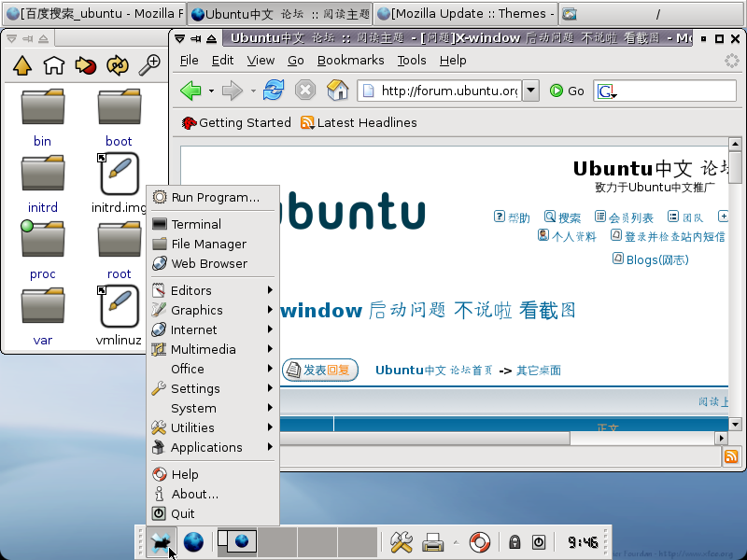
Task: Switch to the second workspace in pager
Action: pos(277,542)
